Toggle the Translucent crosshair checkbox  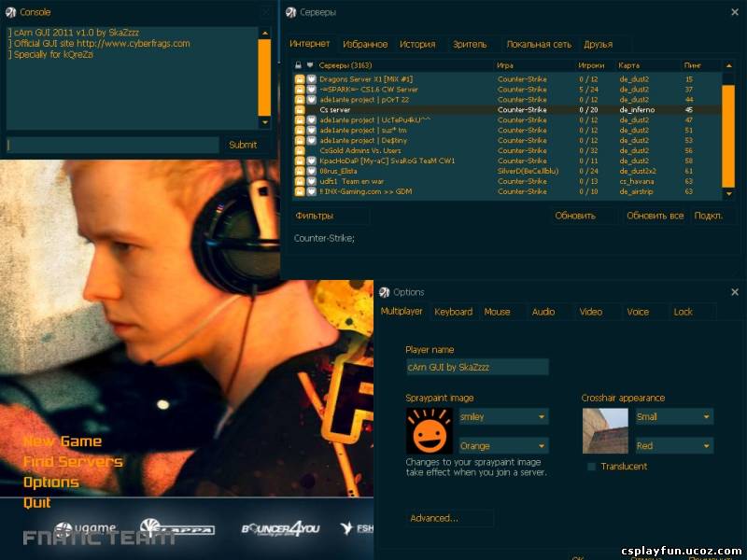tap(591, 466)
